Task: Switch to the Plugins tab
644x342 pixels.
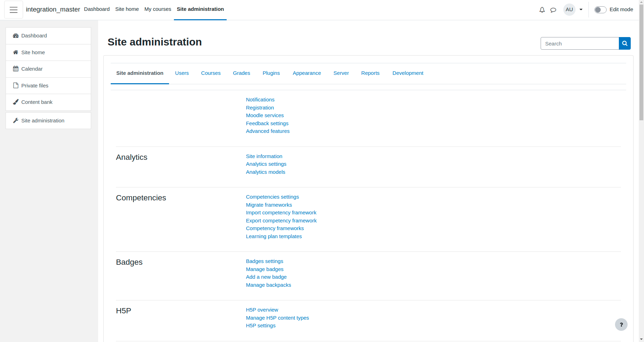Action: [x=271, y=73]
